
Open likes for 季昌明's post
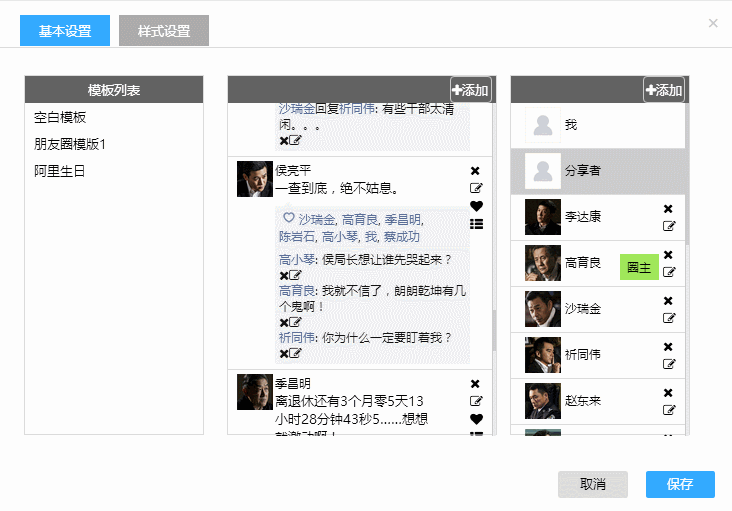pyautogui.click(x=476, y=419)
